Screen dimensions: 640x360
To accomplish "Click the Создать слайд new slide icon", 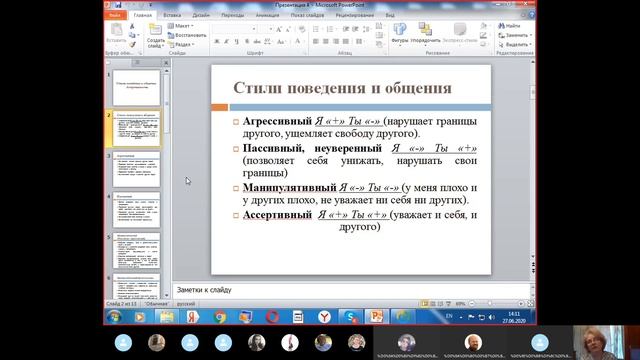I will click(156, 30).
